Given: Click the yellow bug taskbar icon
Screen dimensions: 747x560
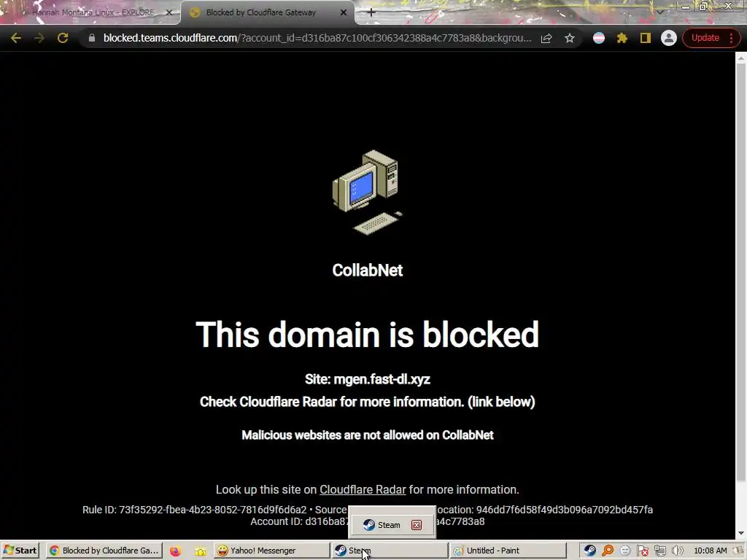Looking at the screenshot, I should click(x=200, y=551).
